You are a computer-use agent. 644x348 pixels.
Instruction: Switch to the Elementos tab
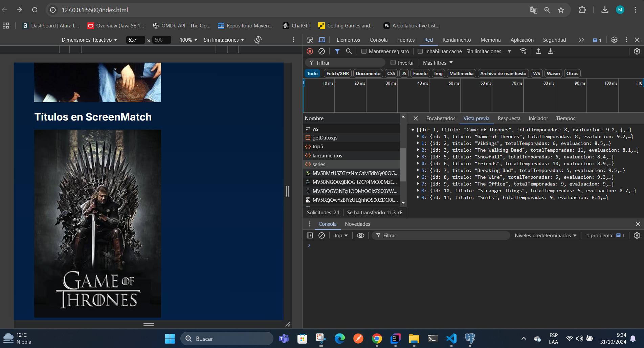(x=348, y=40)
